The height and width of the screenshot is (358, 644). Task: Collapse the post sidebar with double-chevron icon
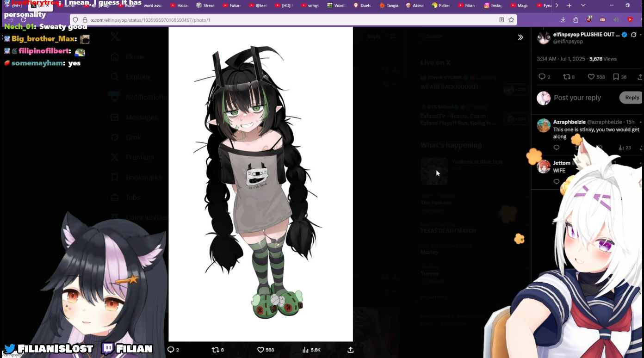click(520, 37)
